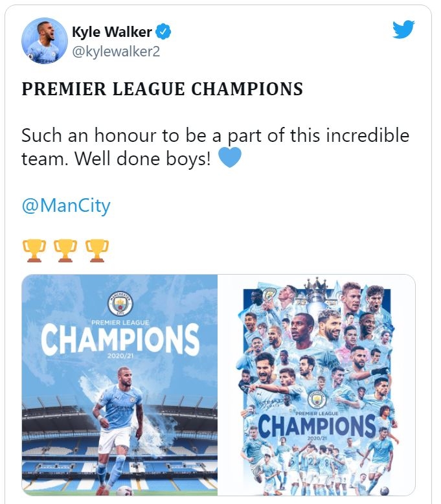
Task: Click the third trophy emoji
Action: (97, 249)
